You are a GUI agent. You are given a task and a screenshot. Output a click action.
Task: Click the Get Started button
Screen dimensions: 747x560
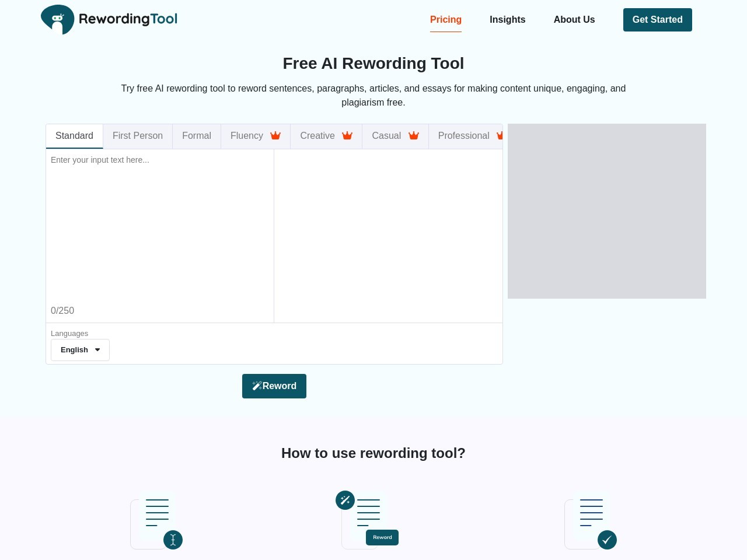pos(658,20)
